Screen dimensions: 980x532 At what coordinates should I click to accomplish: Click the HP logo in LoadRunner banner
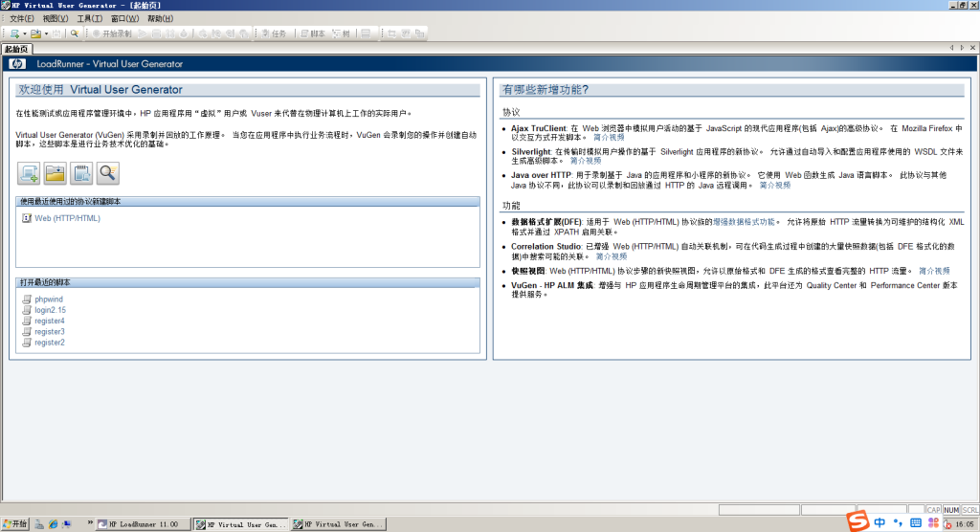coord(17,64)
